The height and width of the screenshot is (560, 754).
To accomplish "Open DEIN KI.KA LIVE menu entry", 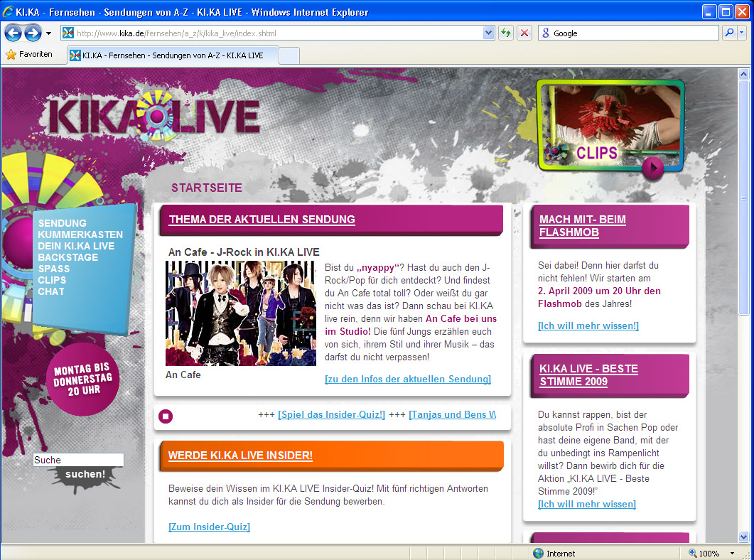I will (76, 246).
